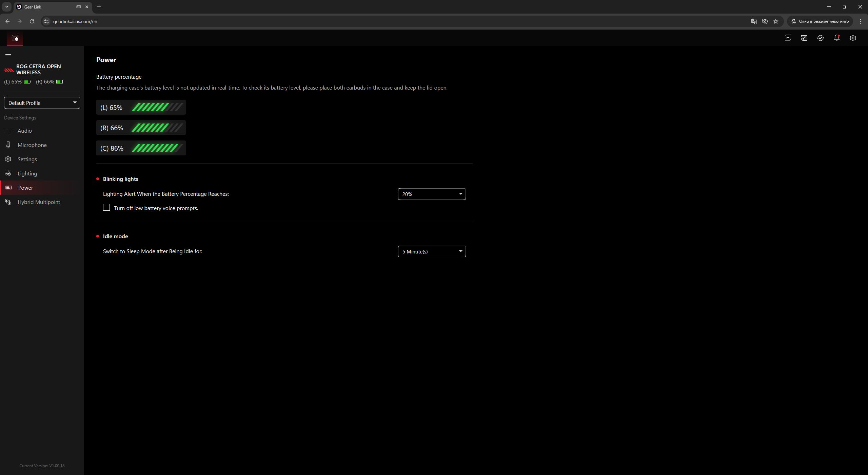Open the wrench maintenance tool icon
The width and height of the screenshot is (868, 475).
(x=804, y=38)
